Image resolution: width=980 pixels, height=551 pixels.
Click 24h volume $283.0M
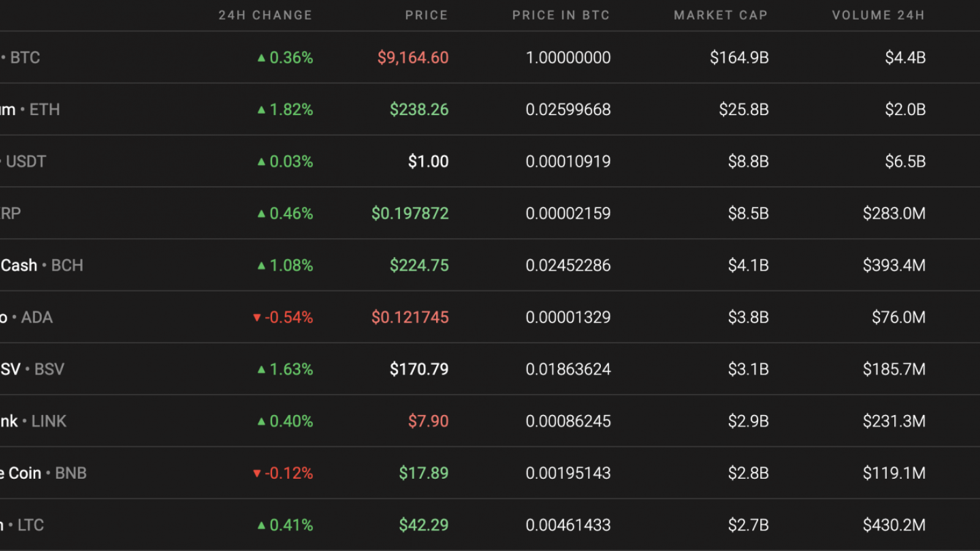point(894,214)
